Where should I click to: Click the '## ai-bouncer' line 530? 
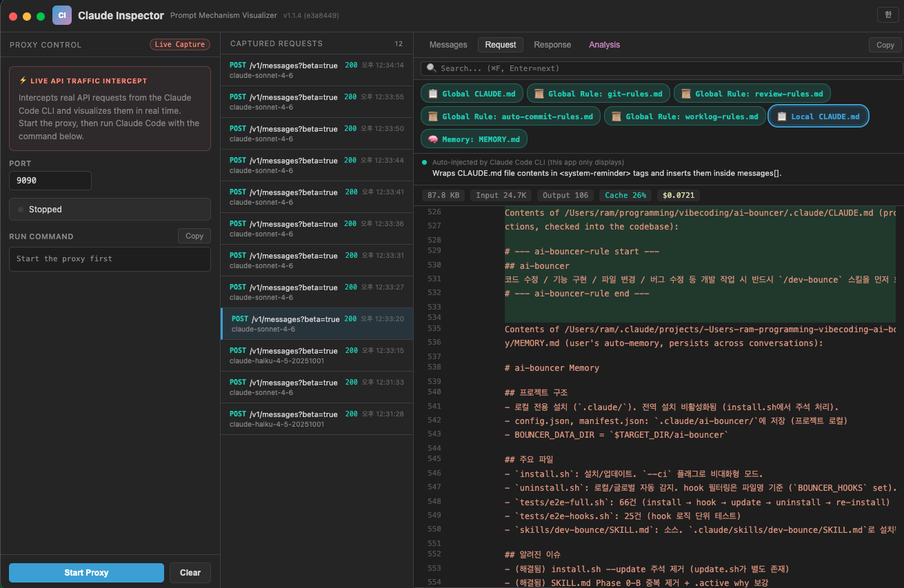[537, 265]
